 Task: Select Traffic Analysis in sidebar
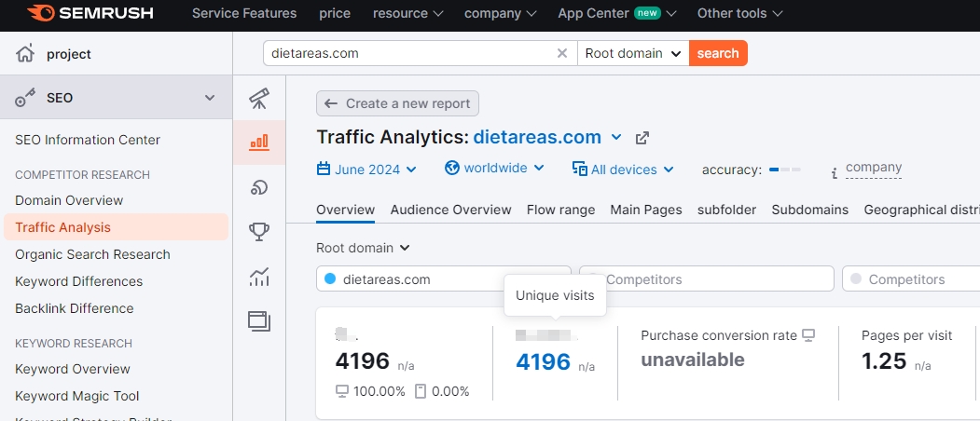[x=117, y=227]
